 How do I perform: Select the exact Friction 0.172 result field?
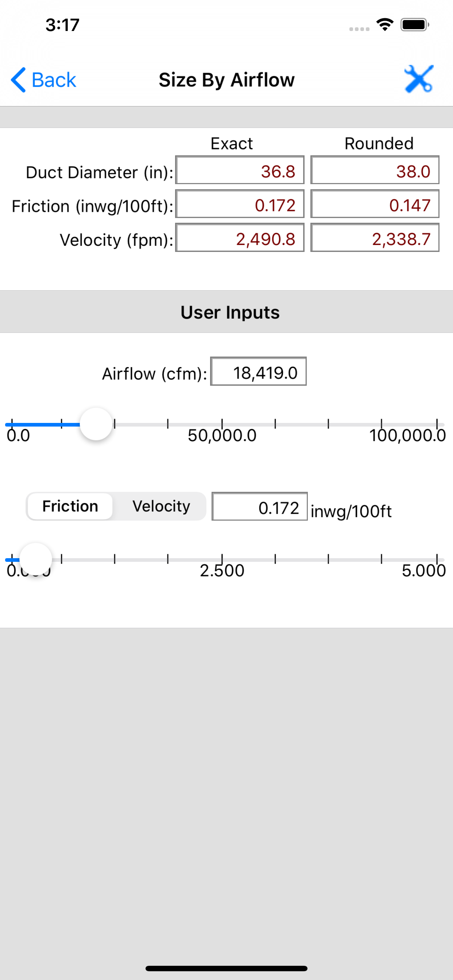240,203
